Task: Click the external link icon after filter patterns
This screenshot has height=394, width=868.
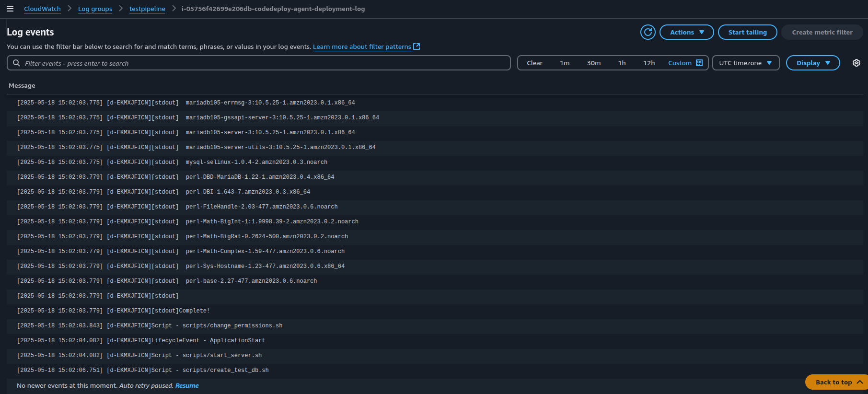Action: point(417,46)
